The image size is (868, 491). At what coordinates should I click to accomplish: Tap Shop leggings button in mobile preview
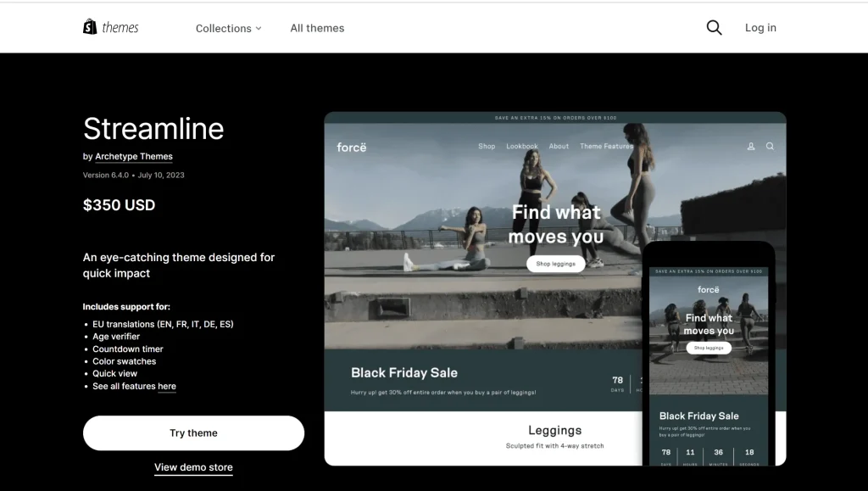pos(708,348)
